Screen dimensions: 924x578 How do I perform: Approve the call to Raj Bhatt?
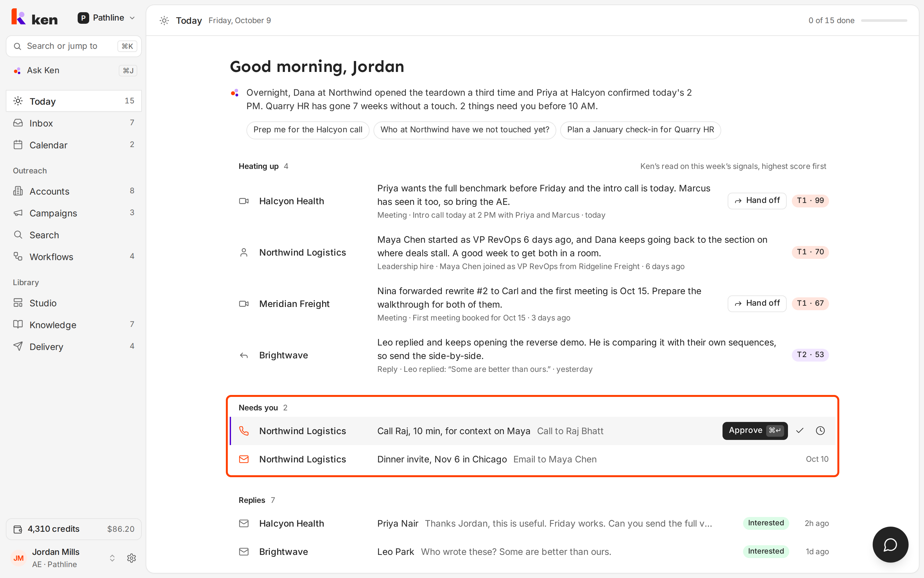click(755, 431)
